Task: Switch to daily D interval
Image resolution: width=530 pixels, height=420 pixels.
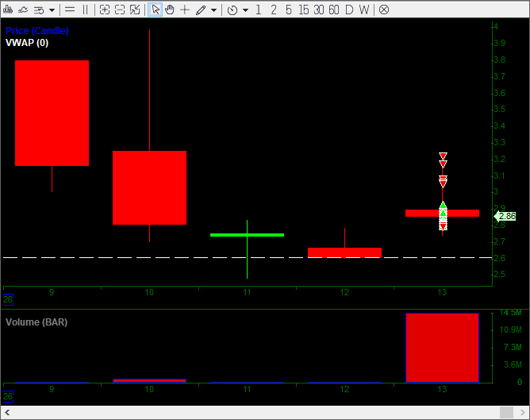Action: tap(349, 10)
